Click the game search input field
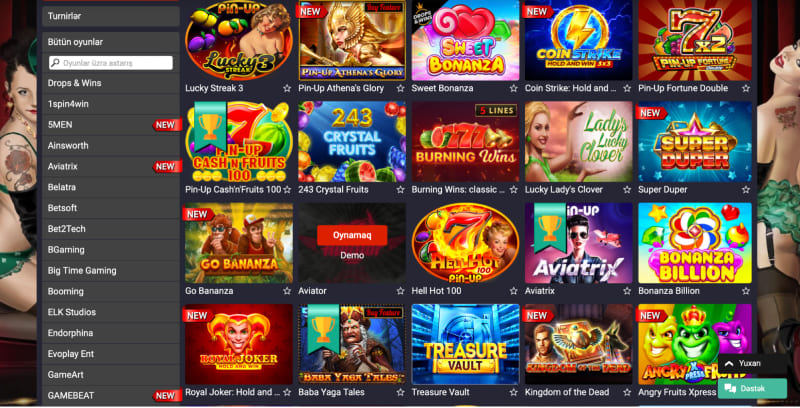This screenshot has height=408, width=800. click(111, 63)
